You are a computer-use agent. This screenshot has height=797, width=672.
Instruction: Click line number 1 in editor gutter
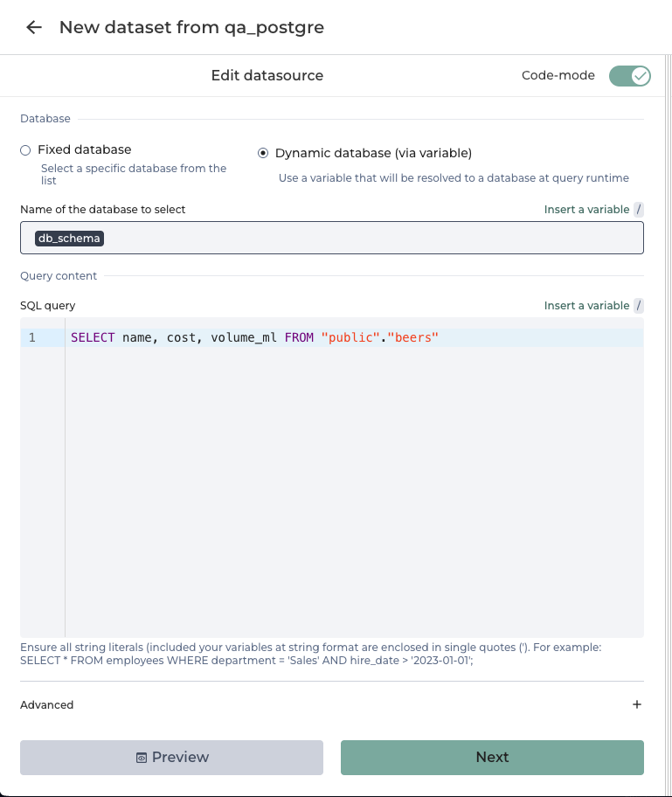[x=32, y=337]
